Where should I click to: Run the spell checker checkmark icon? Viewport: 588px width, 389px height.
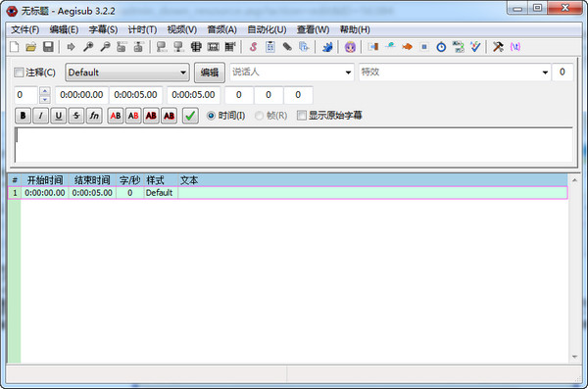pyautogui.click(x=475, y=47)
